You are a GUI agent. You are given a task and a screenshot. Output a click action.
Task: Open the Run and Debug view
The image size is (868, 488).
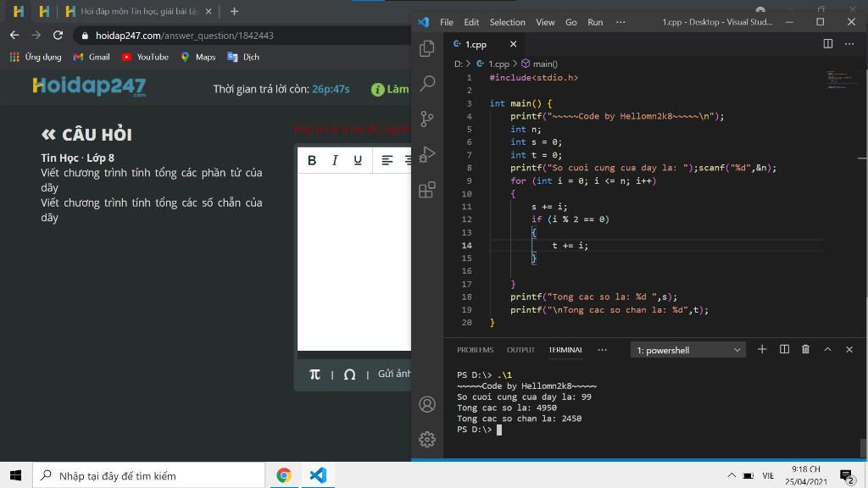point(427,154)
